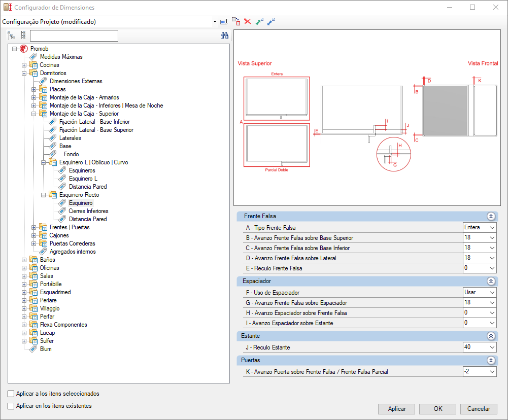The height and width of the screenshot is (420, 508).
Task: Click H - Avanzo Espaciador sobre Frente Falsa
Action: coord(296,313)
